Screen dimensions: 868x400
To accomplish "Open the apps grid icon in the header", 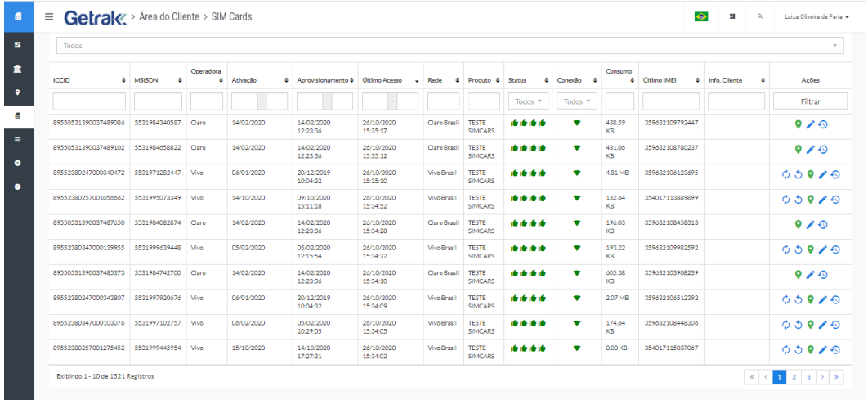I will click(732, 16).
